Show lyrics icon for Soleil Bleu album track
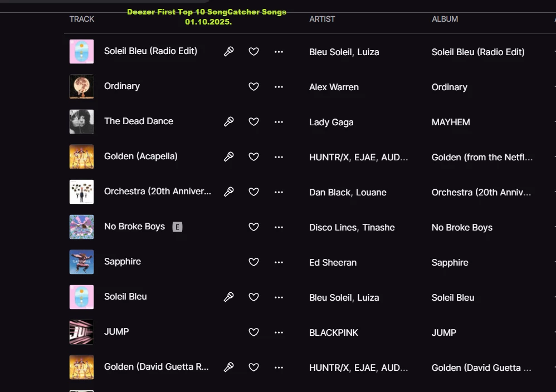The width and height of the screenshot is (556, 392). pyautogui.click(x=228, y=297)
